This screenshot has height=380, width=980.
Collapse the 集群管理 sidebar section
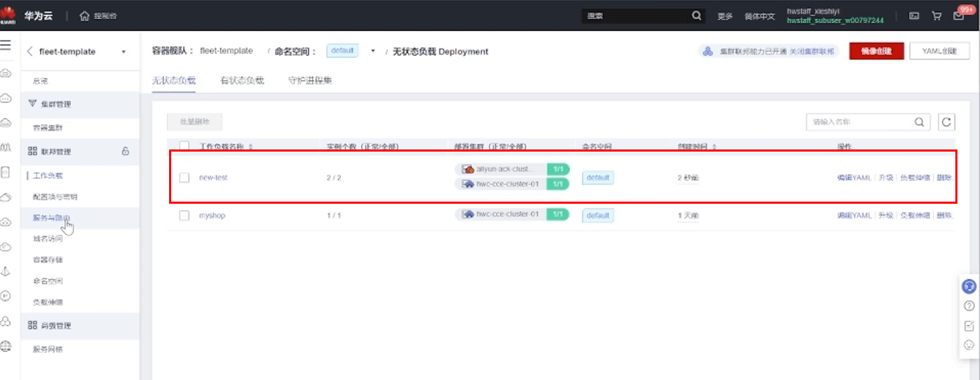(x=80, y=104)
